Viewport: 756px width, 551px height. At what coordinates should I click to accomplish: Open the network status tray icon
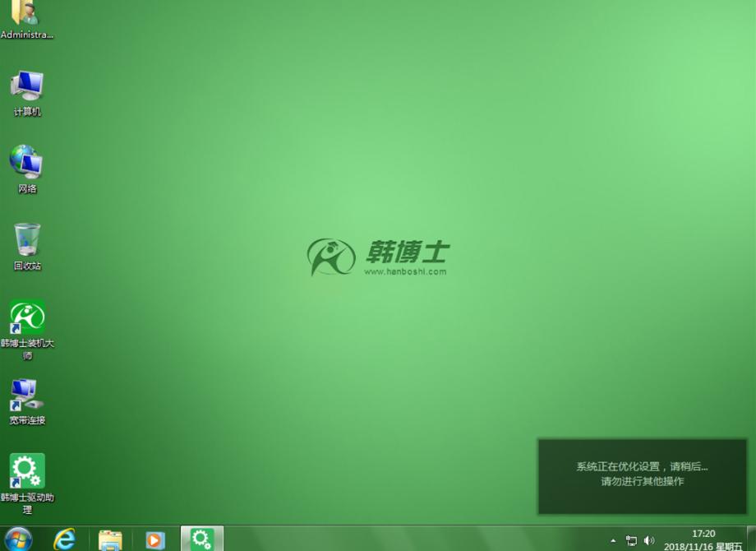[631, 540]
